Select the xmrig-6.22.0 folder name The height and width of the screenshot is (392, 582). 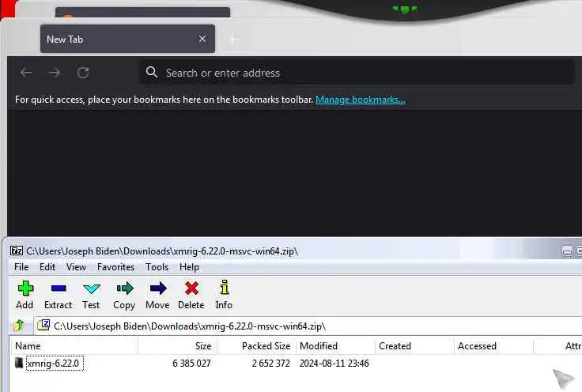point(53,363)
